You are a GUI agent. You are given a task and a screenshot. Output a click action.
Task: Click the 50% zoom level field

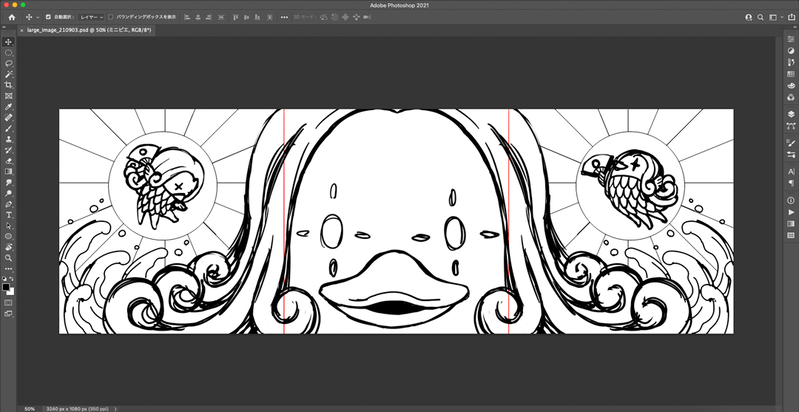(30, 408)
